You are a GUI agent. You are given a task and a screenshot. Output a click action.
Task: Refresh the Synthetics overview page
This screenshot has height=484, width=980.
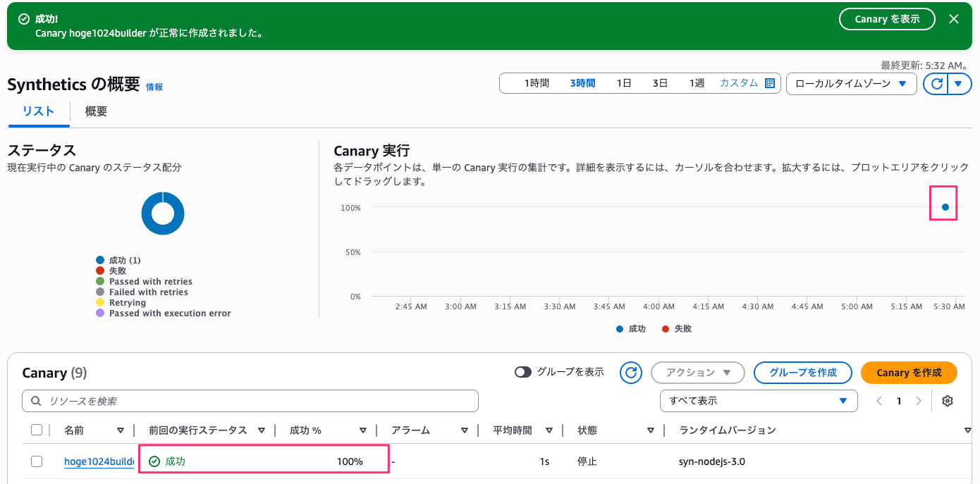(x=937, y=84)
